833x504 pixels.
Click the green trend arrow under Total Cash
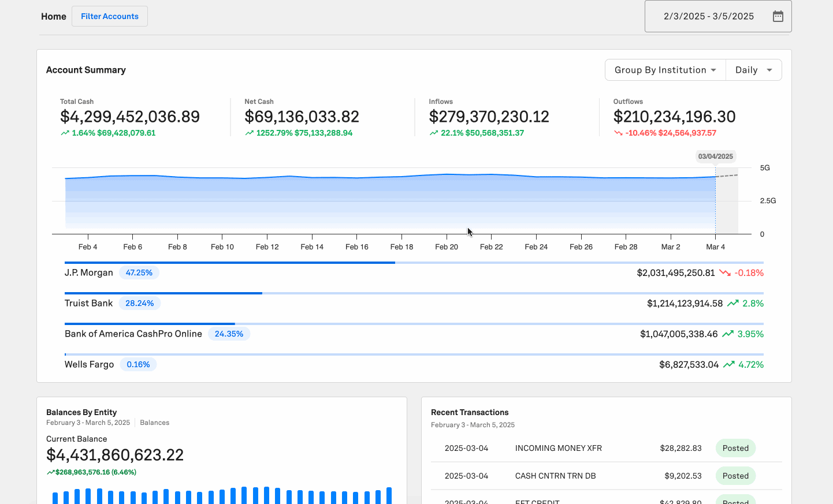[64, 133]
